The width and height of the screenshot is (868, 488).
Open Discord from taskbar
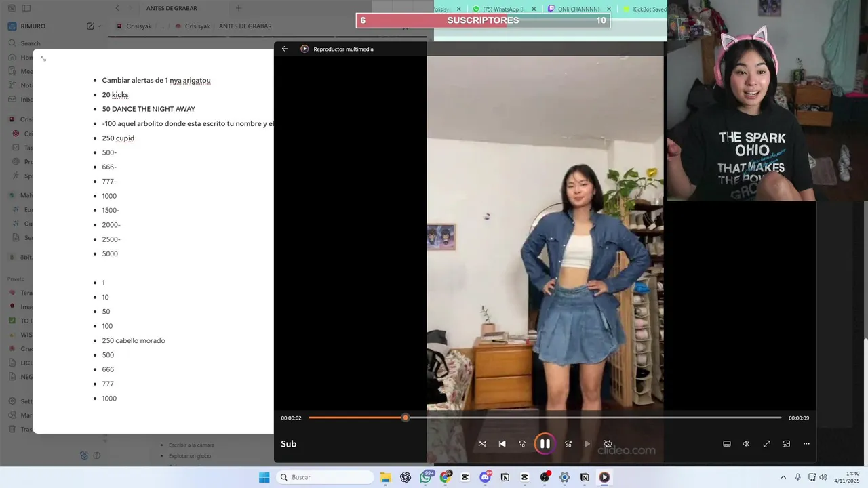(485, 477)
